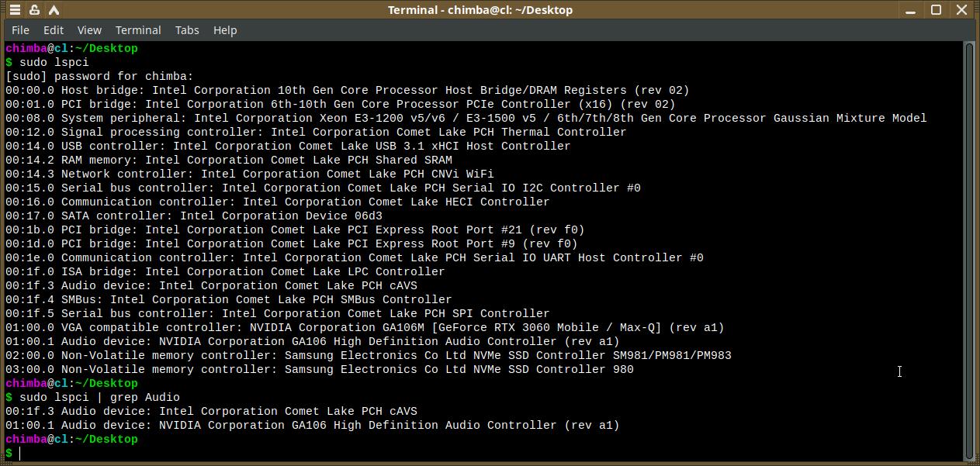Image resolution: width=980 pixels, height=466 pixels.
Task: Click the NVIDIA GeForce RTX 3060 VGA line
Action: pos(365,327)
